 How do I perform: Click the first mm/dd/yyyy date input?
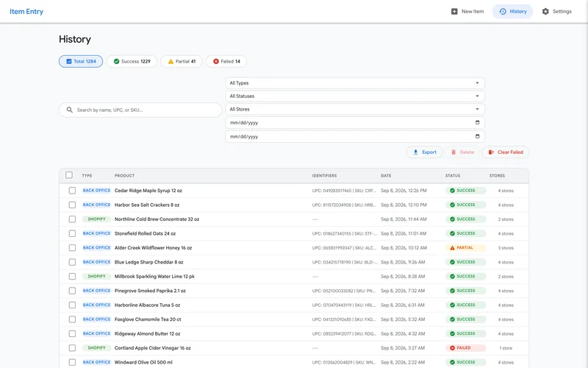pyautogui.click(x=355, y=123)
